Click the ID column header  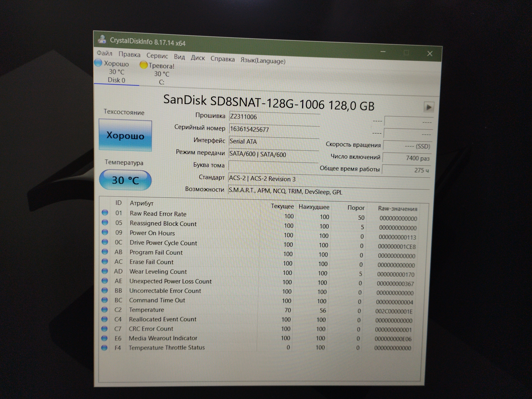tap(118, 203)
